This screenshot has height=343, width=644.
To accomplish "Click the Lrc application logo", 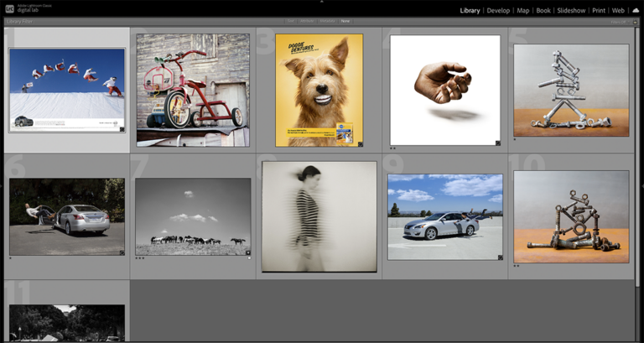I will [9, 8].
